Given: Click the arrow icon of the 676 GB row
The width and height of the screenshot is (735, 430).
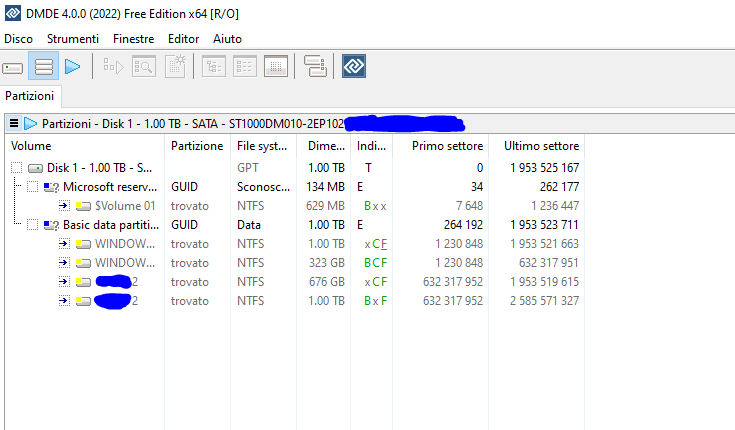Looking at the screenshot, I should coord(64,282).
